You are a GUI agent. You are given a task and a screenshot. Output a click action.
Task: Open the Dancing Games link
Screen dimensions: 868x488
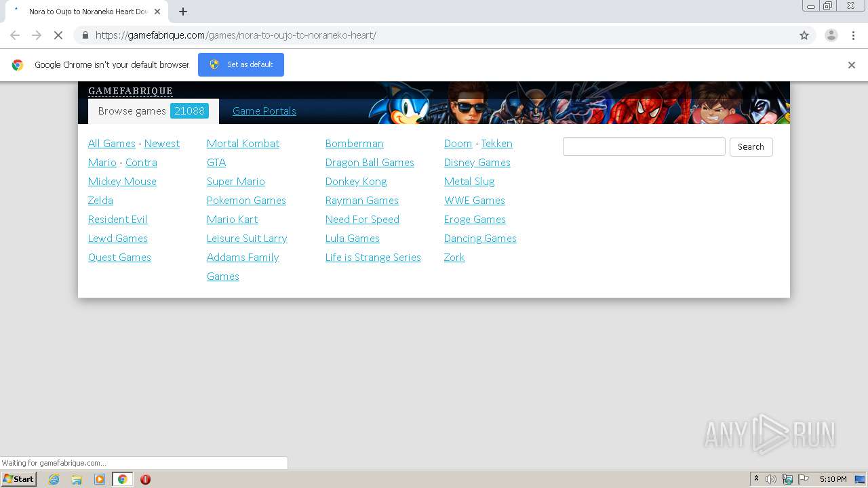coord(480,239)
